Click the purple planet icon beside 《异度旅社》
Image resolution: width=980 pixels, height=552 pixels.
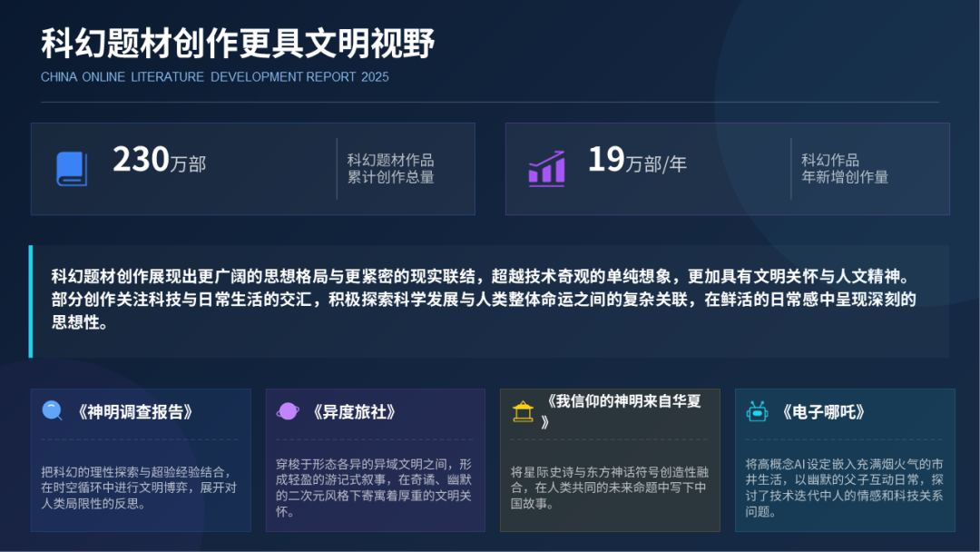pyautogui.click(x=288, y=411)
